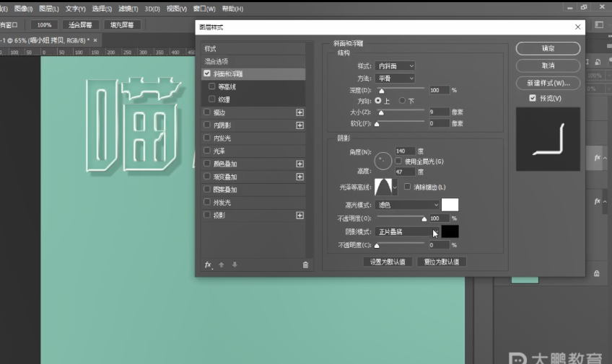Click the trash icon to delete effect

(x=305, y=265)
